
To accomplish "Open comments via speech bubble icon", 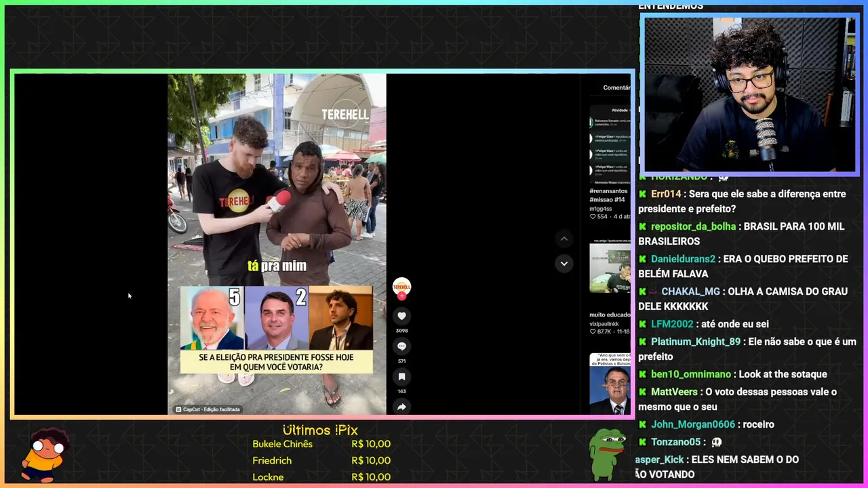I will click(401, 346).
